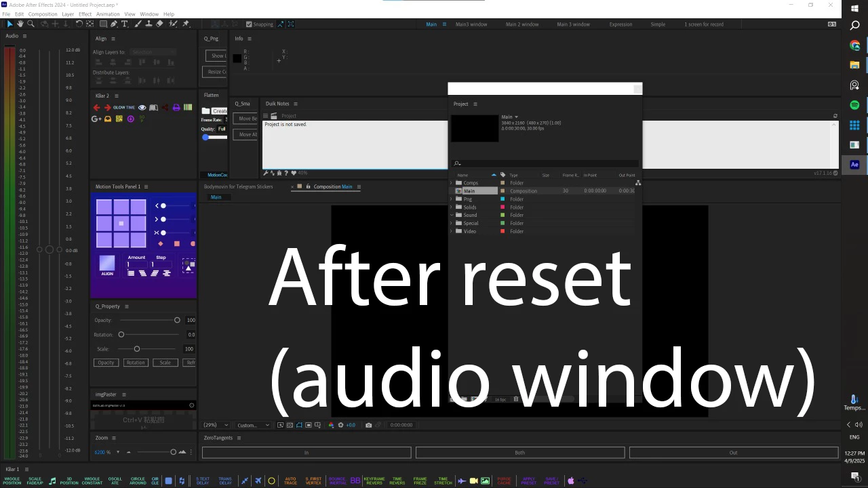Adjust the Rotation slider in Q_Property
The height and width of the screenshot is (488, 868).
coord(149,334)
